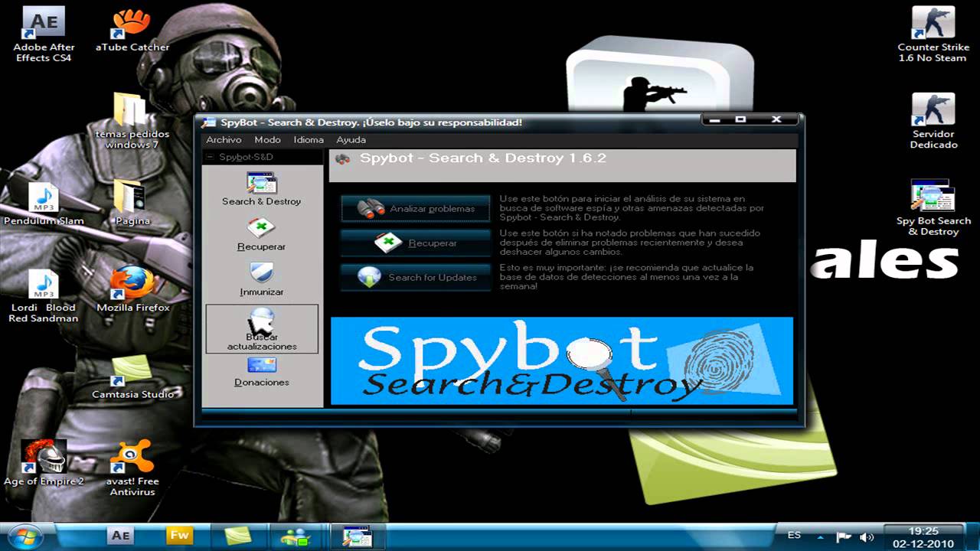This screenshot has width=980, height=551.
Task: Show hidden tray icons arrow
Action: 822,536
